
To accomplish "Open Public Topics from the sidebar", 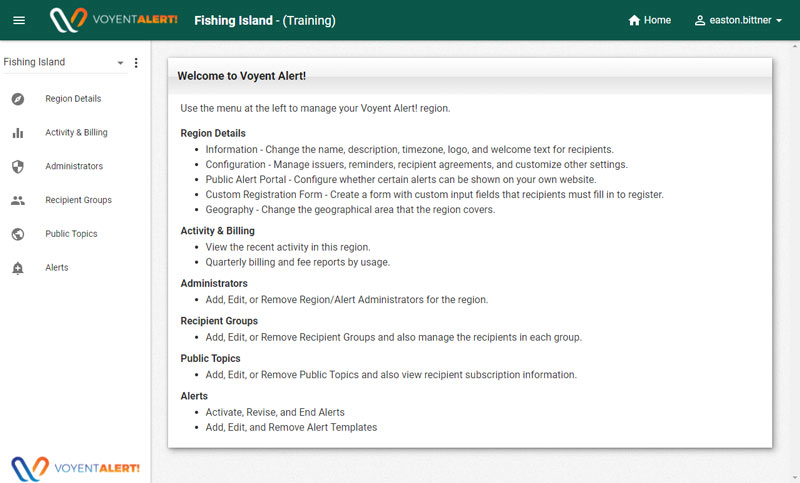I will [71, 234].
